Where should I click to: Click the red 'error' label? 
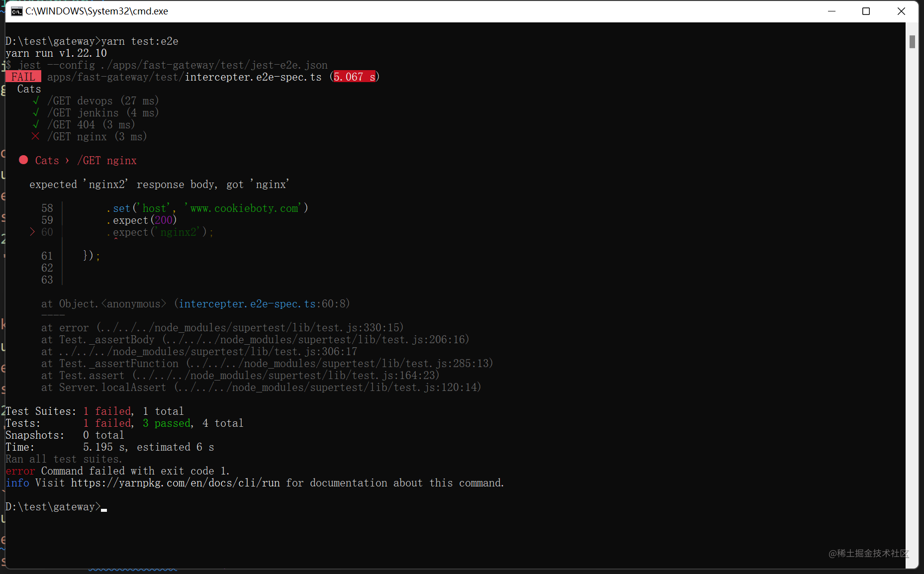[20, 471]
